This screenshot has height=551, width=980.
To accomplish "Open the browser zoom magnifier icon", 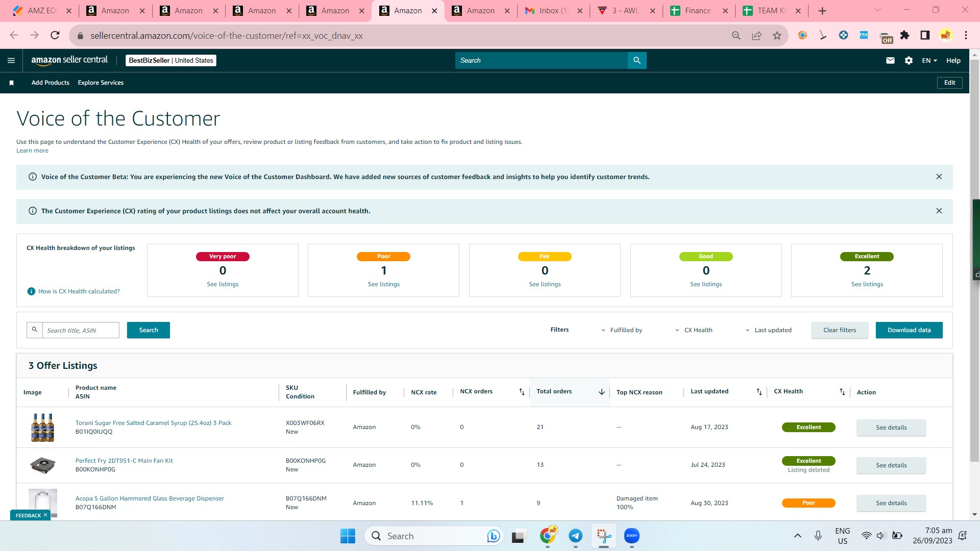I will point(736,35).
